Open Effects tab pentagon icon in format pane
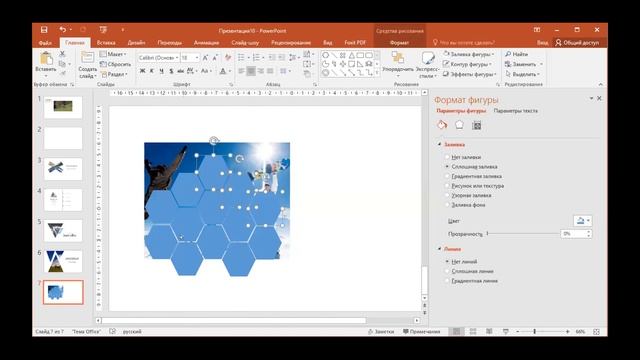640x360 pixels. (459, 125)
